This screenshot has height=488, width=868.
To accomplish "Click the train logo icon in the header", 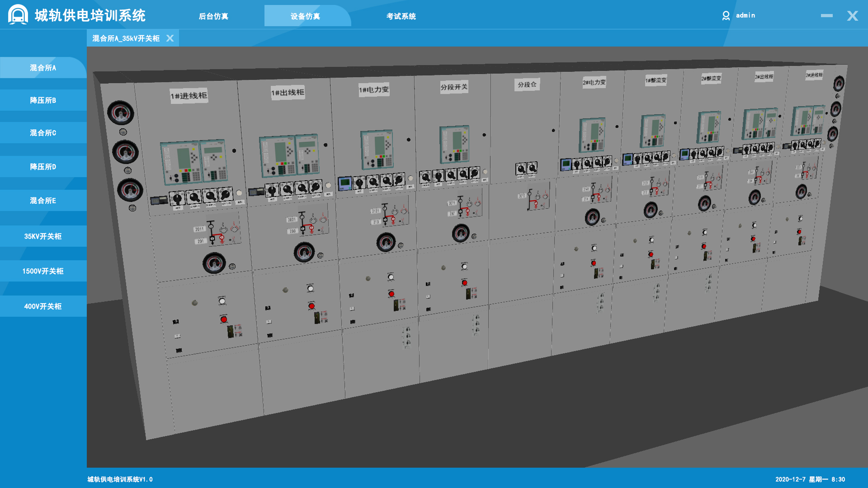I will coord(18,15).
